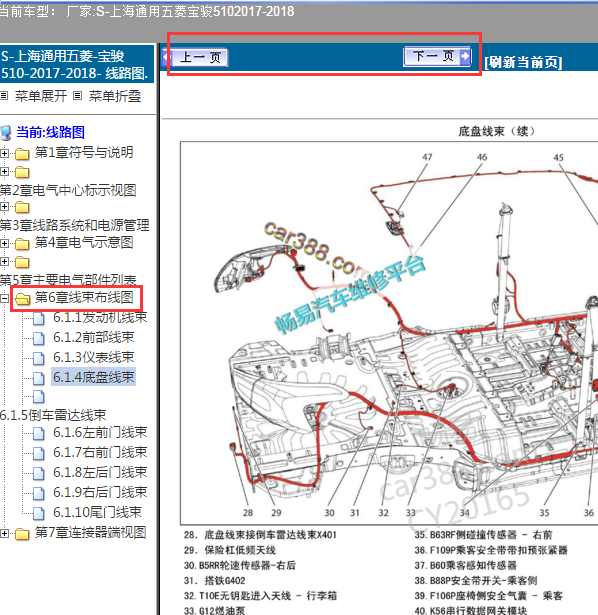The height and width of the screenshot is (615, 598).
Task: Click folder icon of 第7章连接器端视图
Action: pyautogui.click(x=22, y=534)
